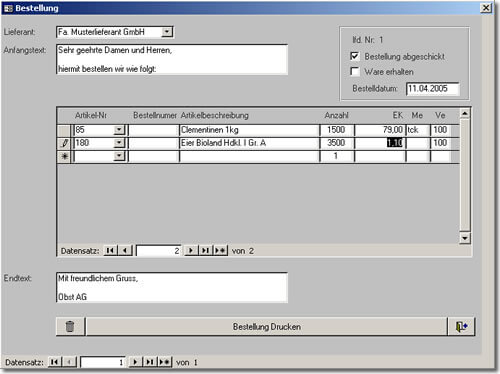Click Clementinen 1kg description cell

[x=249, y=130]
